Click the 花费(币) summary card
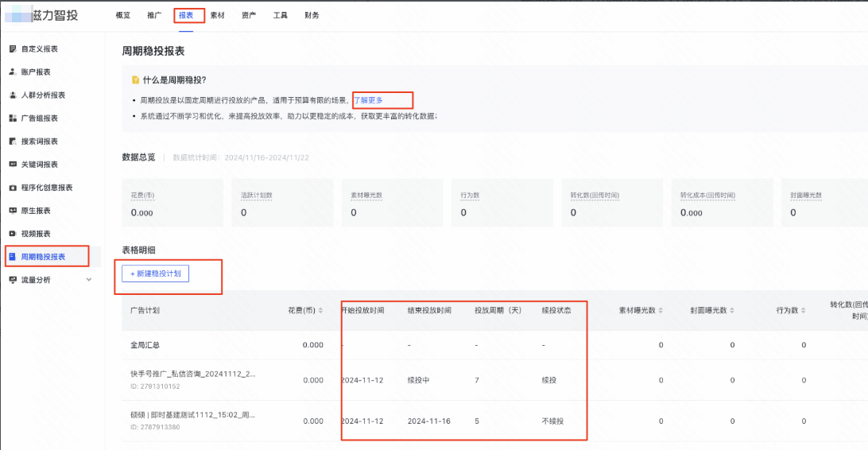The height and width of the screenshot is (450, 868). (x=172, y=203)
